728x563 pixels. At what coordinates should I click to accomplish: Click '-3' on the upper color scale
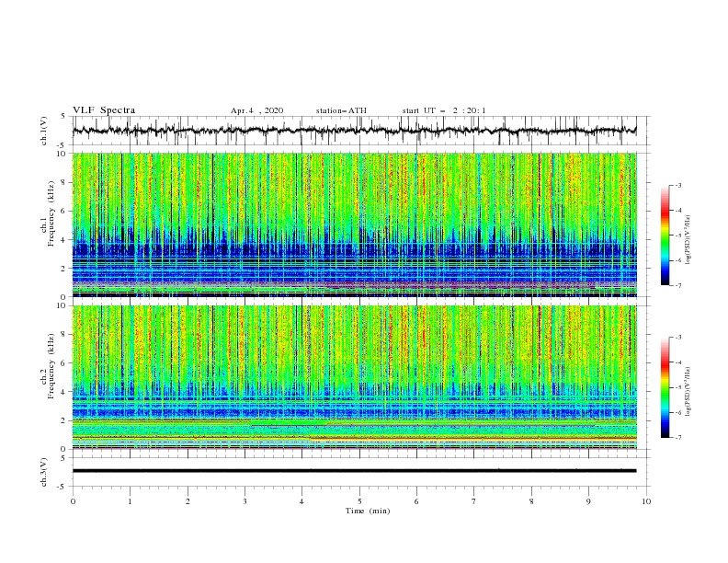(x=677, y=185)
